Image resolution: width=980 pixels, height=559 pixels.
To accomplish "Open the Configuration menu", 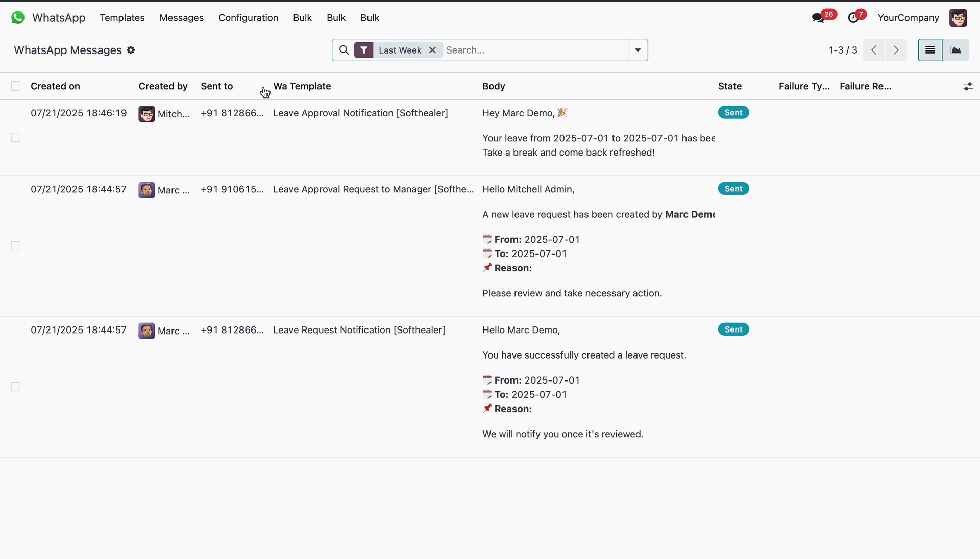I will pyautogui.click(x=248, y=18).
